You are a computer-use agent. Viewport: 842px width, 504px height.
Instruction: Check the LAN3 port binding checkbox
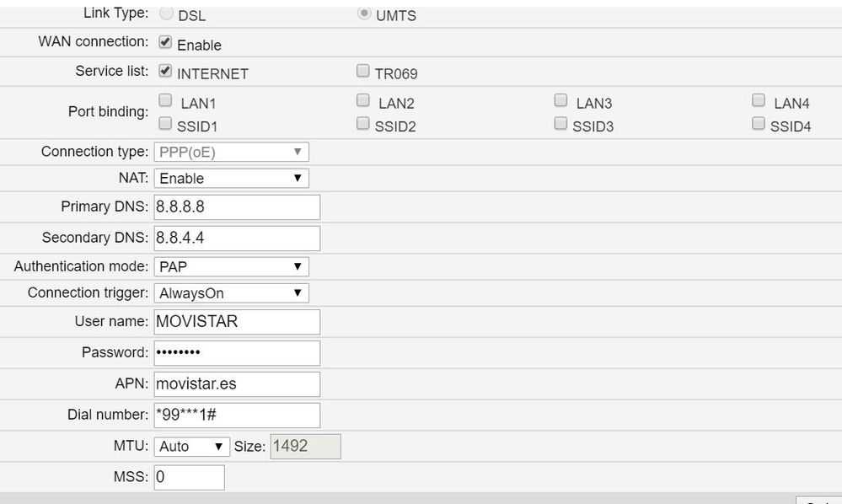[x=560, y=99]
